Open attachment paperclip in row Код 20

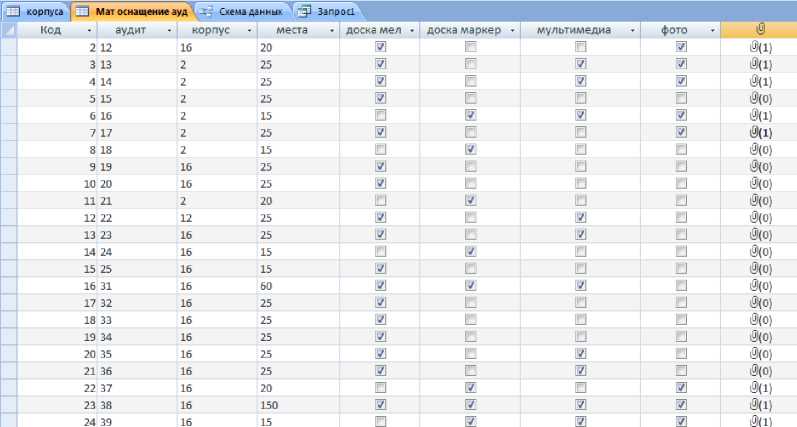(x=761, y=354)
